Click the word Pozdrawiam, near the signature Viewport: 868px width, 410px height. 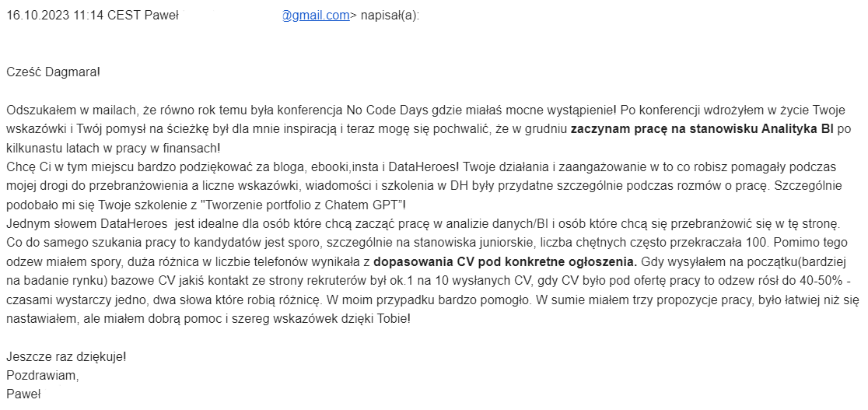(x=43, y=376)
